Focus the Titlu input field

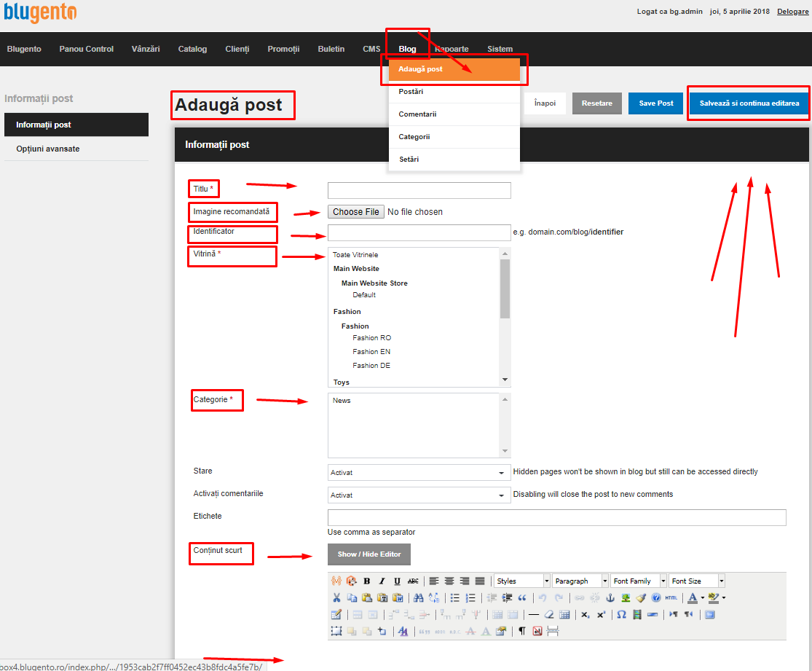[x=419, y=190]
